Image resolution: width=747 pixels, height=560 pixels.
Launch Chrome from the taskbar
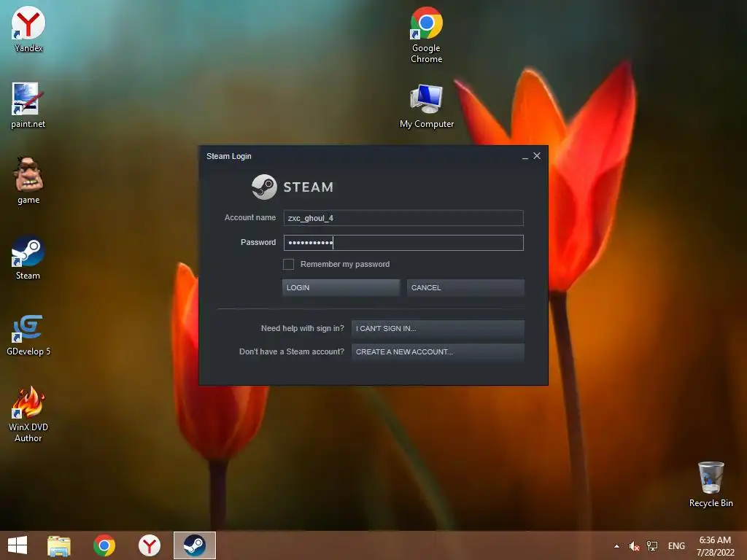[x=104, y=545]
